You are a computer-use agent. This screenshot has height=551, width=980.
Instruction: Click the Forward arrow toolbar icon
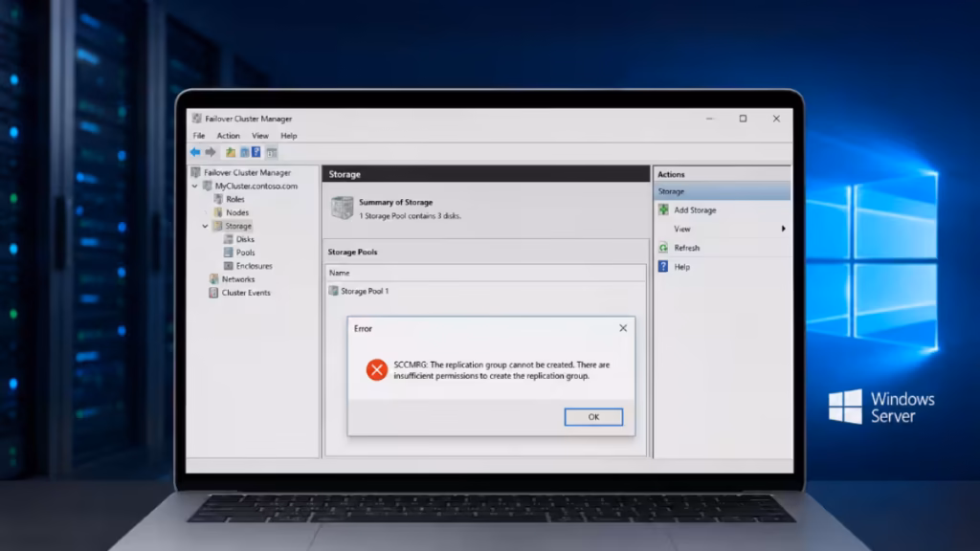pyautogui.click(x=211, y=152)
